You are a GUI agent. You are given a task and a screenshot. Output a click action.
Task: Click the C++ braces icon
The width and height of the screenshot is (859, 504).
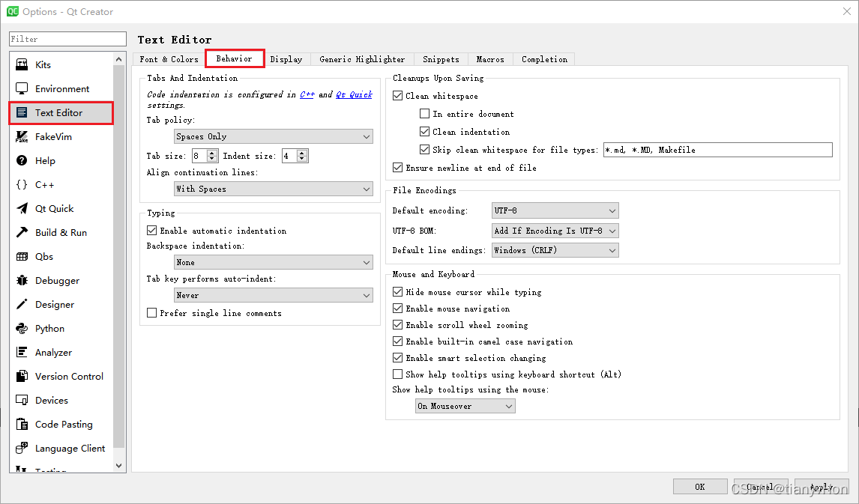pos(22,184)
